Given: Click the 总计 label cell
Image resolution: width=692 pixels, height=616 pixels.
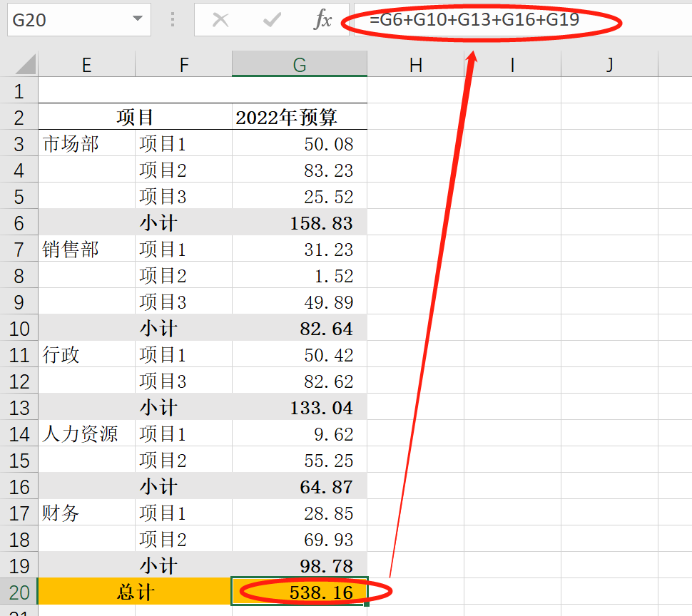Looking at the screenshot, I should pyautogui.click(x=135, y=592).
